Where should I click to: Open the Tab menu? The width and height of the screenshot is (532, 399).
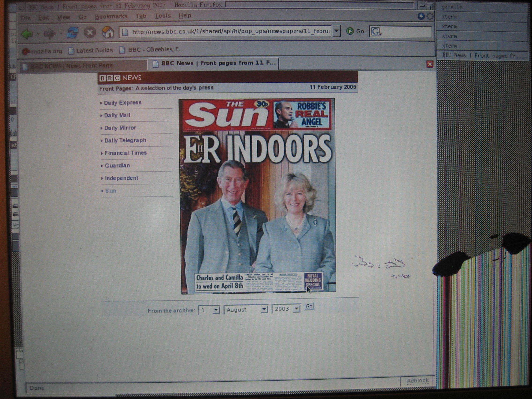click(141, 16)
